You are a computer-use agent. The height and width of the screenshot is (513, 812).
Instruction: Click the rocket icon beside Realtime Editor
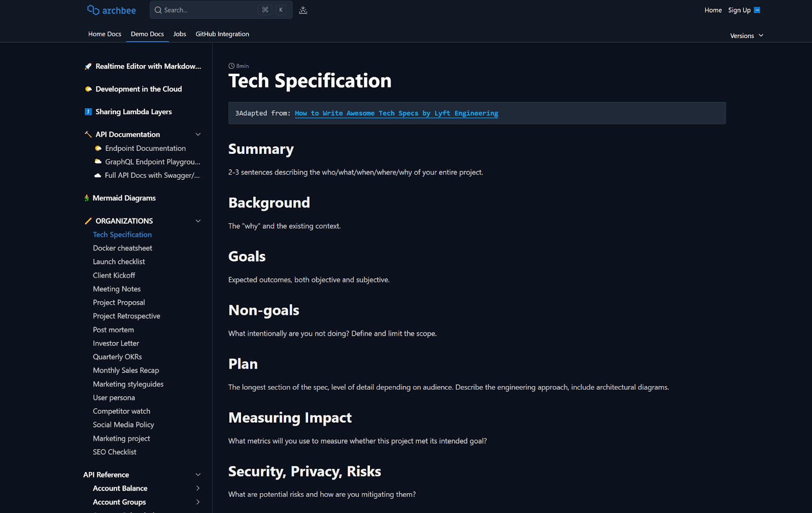pyautogui.click(x=88, y=66)
